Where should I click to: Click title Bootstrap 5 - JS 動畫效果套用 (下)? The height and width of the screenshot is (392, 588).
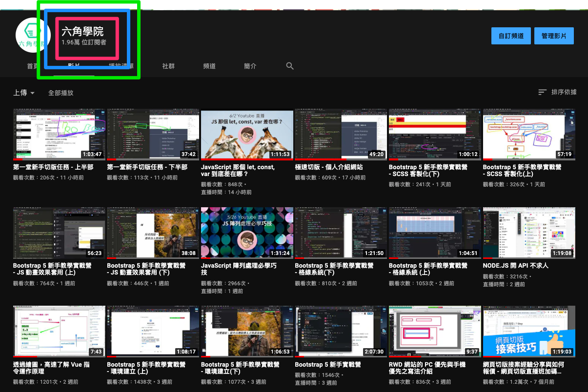pyautogui.click(x=146, y=269)
